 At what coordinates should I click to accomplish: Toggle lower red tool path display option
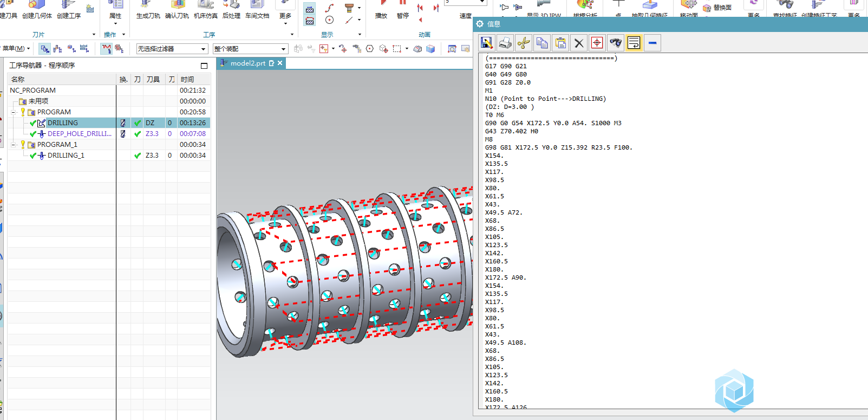click(310, 21)
